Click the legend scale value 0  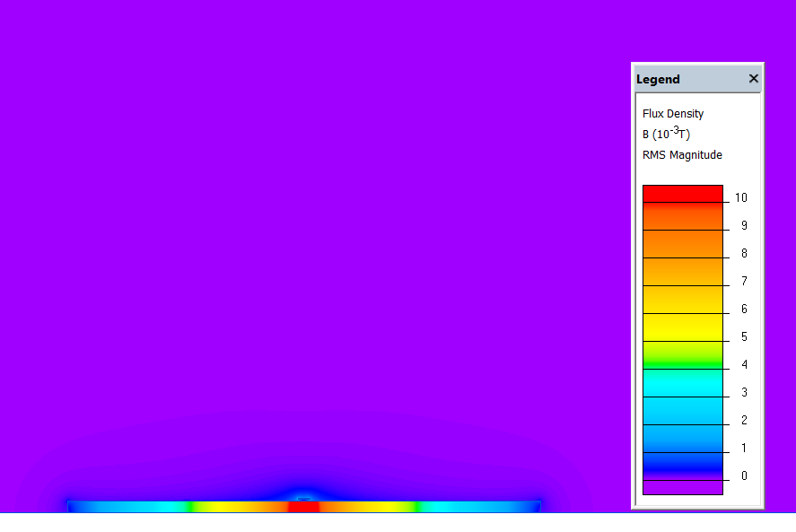click(743, 476)
